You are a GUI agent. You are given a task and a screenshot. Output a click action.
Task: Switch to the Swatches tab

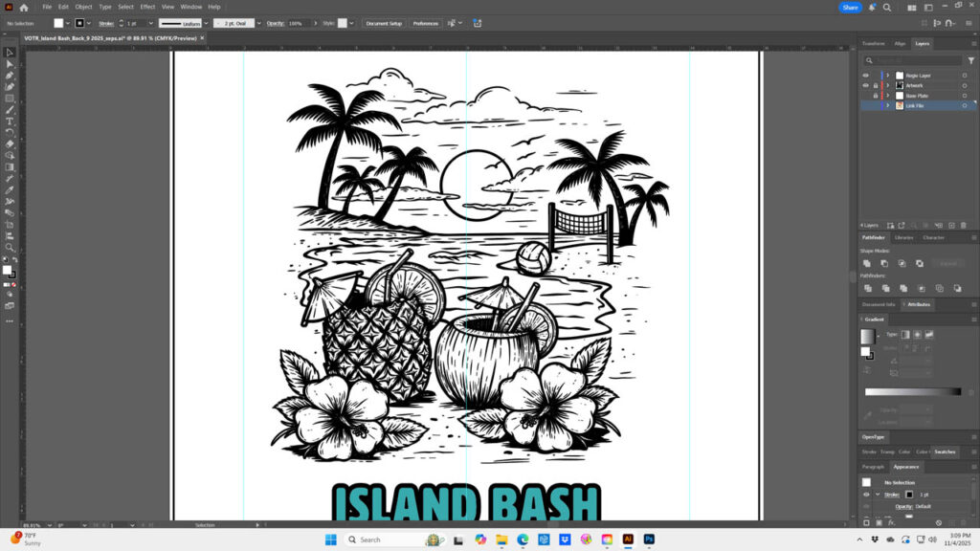945,452
